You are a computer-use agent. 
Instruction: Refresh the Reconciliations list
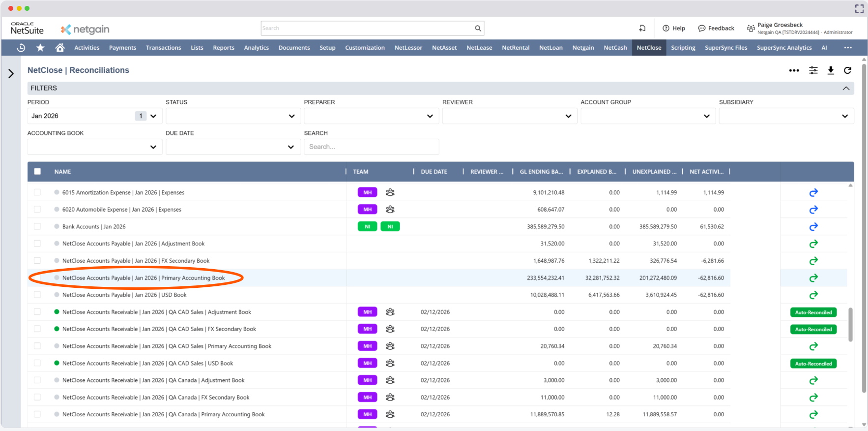[847, 70]
